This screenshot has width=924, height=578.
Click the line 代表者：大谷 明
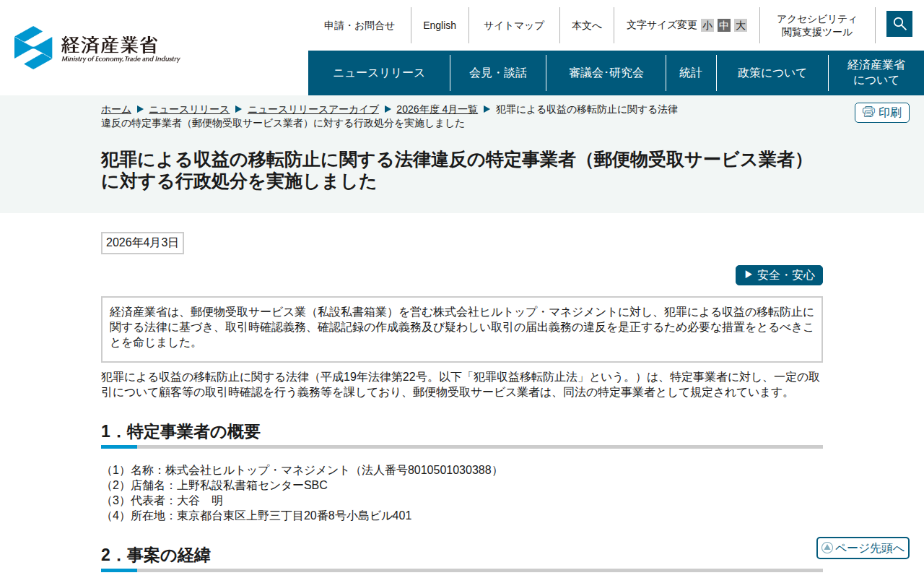click(162, 501)
